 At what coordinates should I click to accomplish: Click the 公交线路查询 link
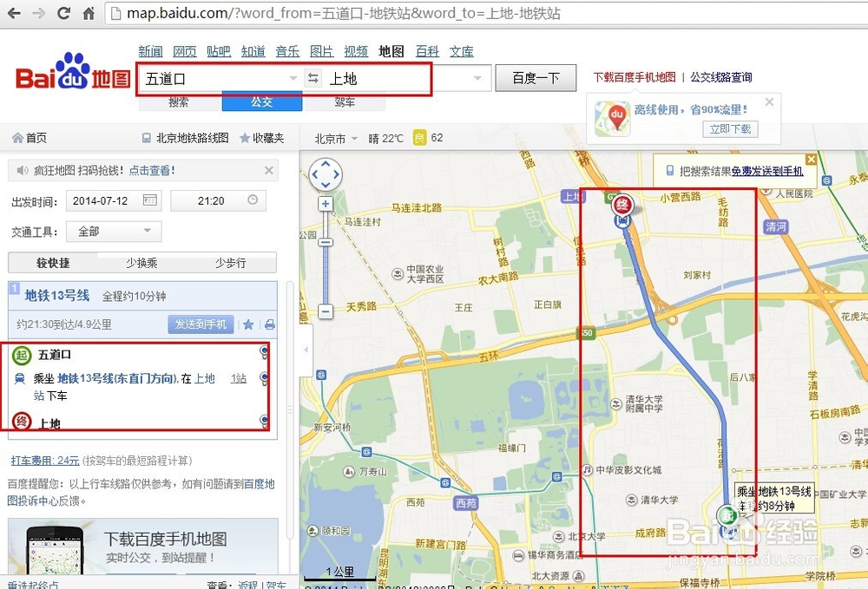[720, 77]
